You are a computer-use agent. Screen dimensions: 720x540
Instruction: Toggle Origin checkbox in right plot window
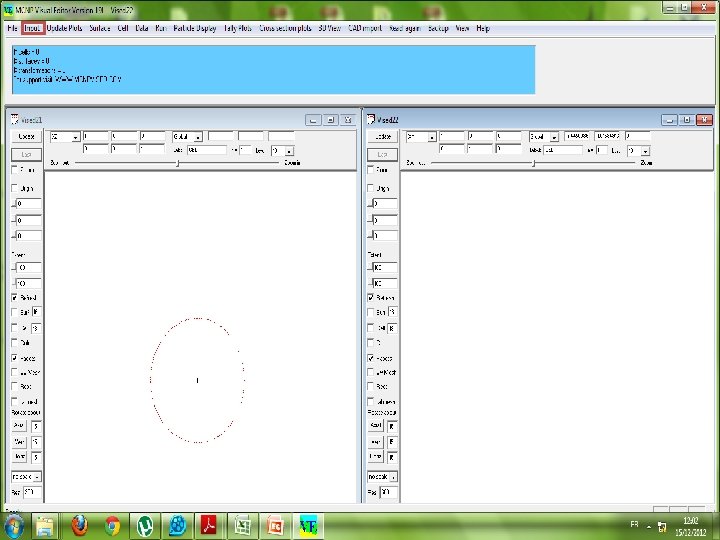pos(371,188)
